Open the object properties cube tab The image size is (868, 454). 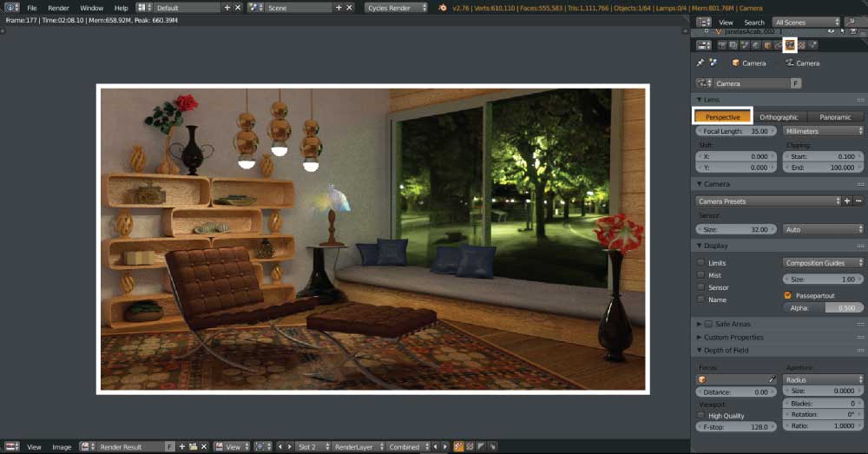point(767,45)
